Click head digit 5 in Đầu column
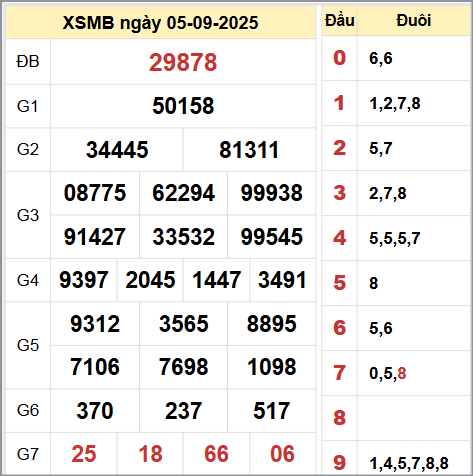473x476 pixels. click(x=339, y=283)
